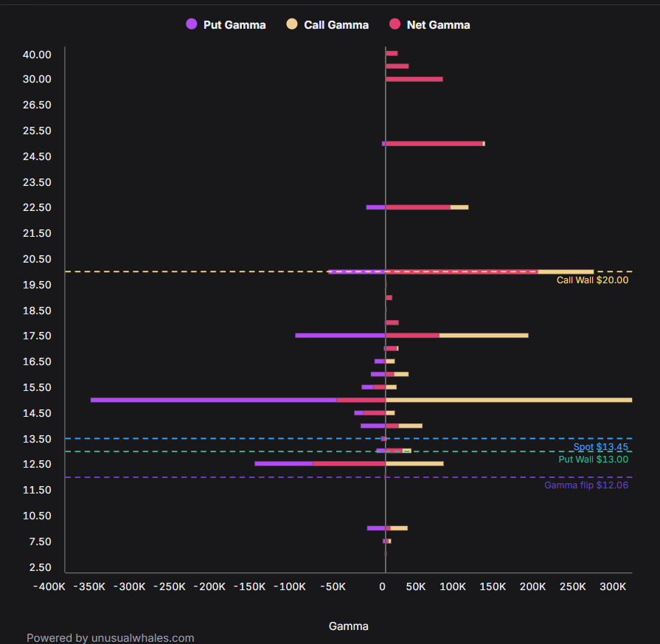Screen dimensions: 660x644
Task: Select the 40.00 strike label on the y-axis
Action: [x=37, y=55]
